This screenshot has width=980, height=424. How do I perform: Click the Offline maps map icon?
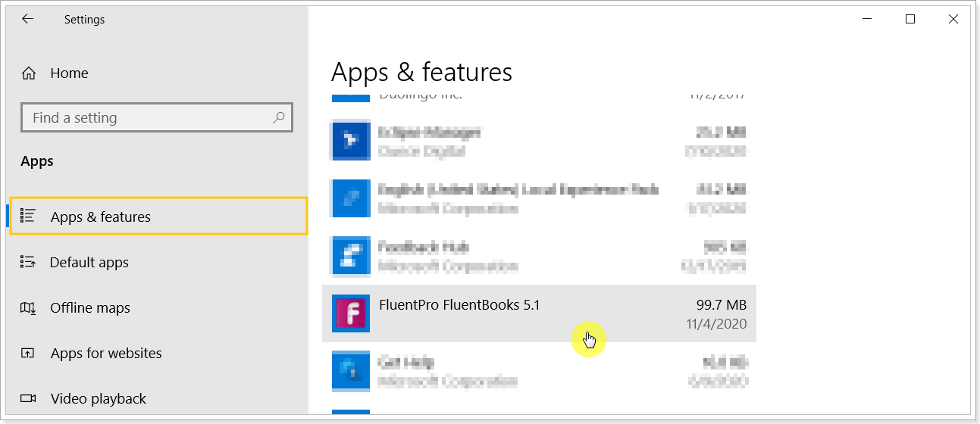(28, 307)
